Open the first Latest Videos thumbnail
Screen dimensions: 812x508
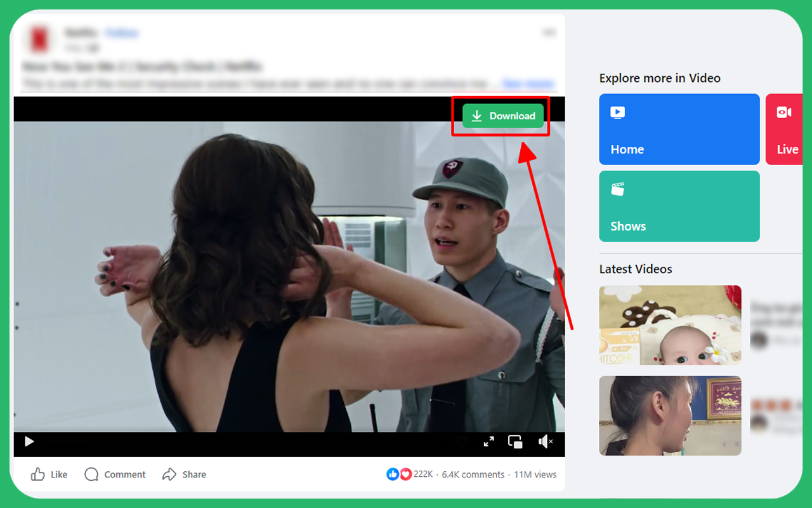(670, 325)
